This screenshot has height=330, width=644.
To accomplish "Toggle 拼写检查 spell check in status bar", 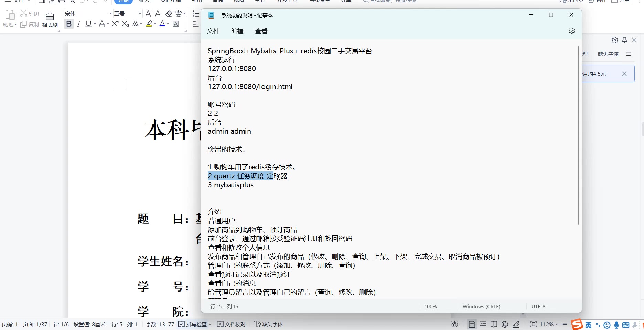I will tap(193, 324).
